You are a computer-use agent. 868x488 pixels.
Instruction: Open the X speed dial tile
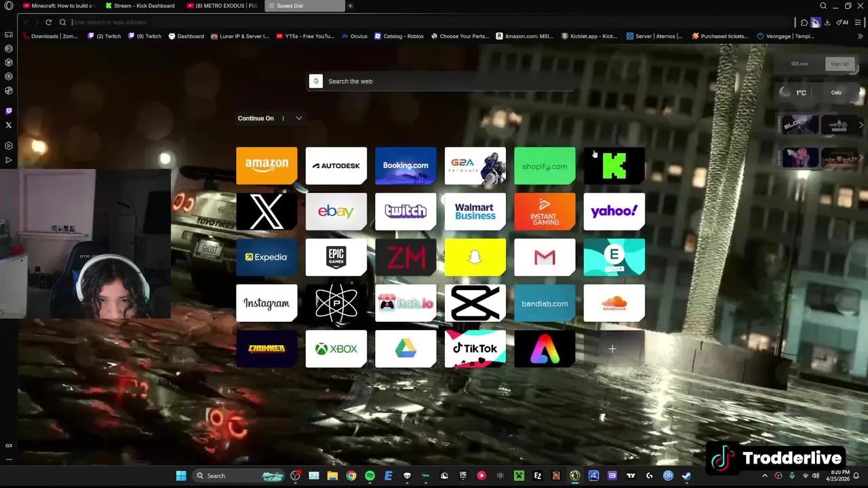pyautogui.click(x=267, y=211)
